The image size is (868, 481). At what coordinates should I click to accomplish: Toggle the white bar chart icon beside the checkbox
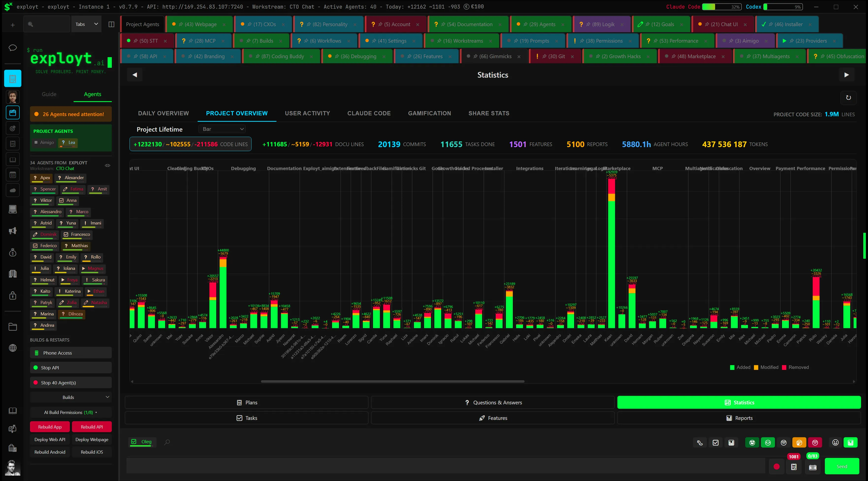pos(731,443)
